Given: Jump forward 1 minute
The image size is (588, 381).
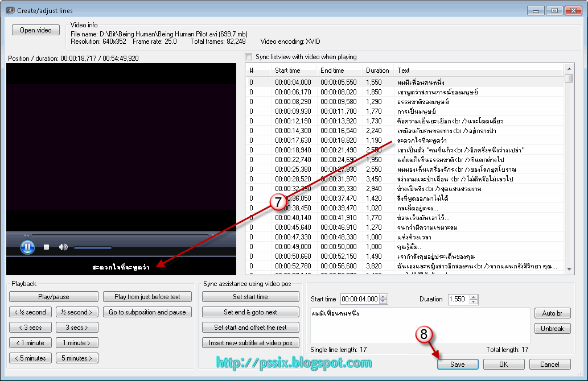Looking at the screenshot, I should pos(77,343).
